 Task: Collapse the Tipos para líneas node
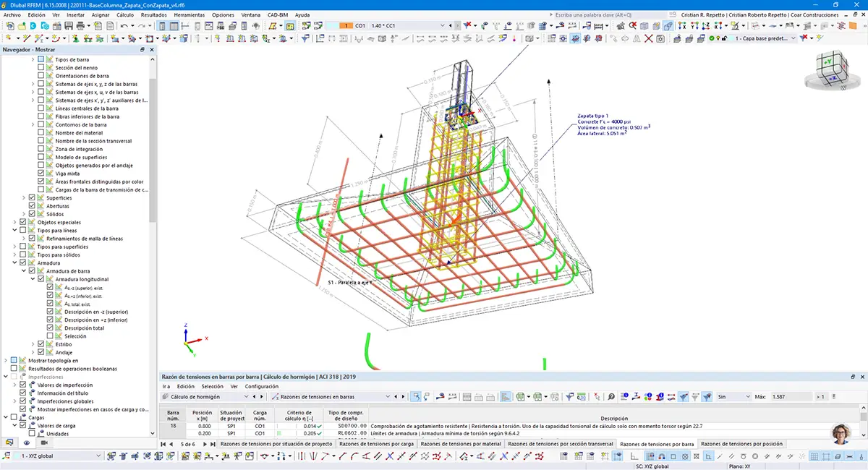14,230
